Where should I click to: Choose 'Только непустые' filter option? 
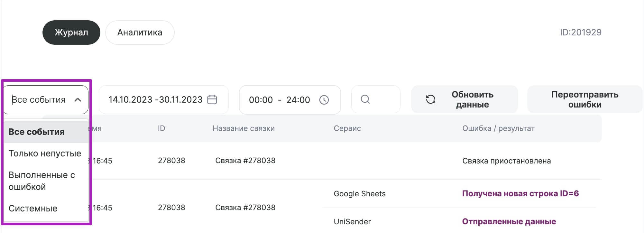click(46, 154)
